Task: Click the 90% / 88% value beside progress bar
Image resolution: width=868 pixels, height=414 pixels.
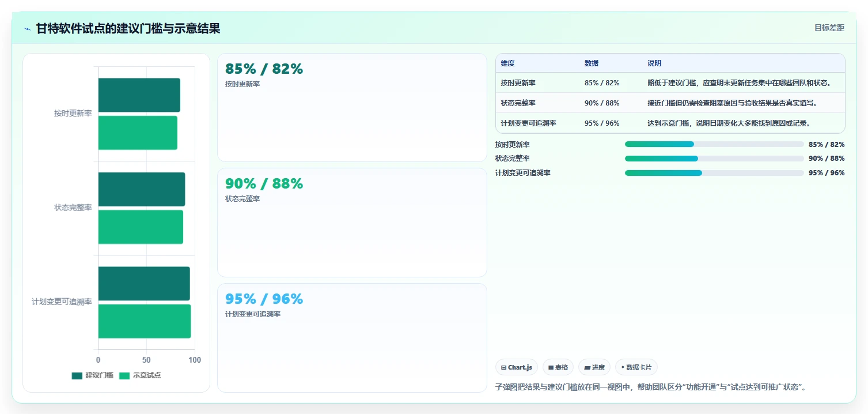Action: point(827,159)
